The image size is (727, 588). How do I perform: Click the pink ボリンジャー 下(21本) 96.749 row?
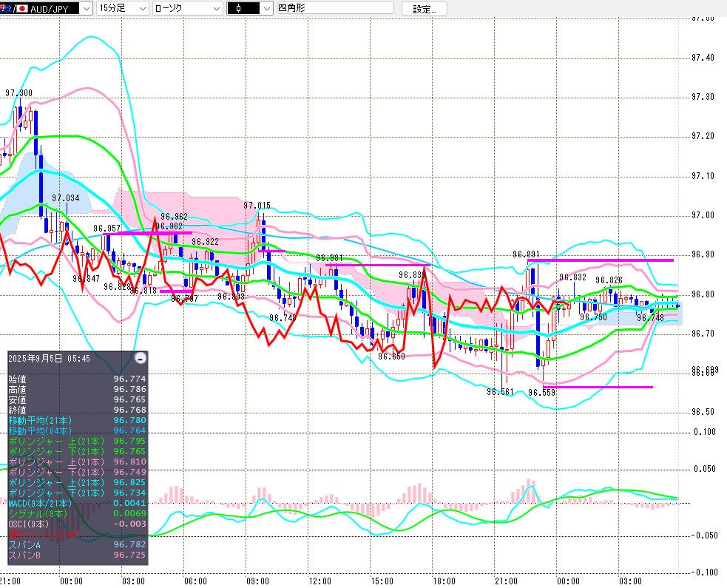[x=78, y=472]
